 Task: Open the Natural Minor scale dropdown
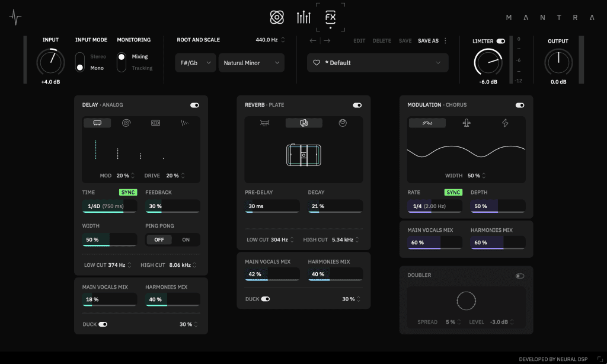pos(251,63)
